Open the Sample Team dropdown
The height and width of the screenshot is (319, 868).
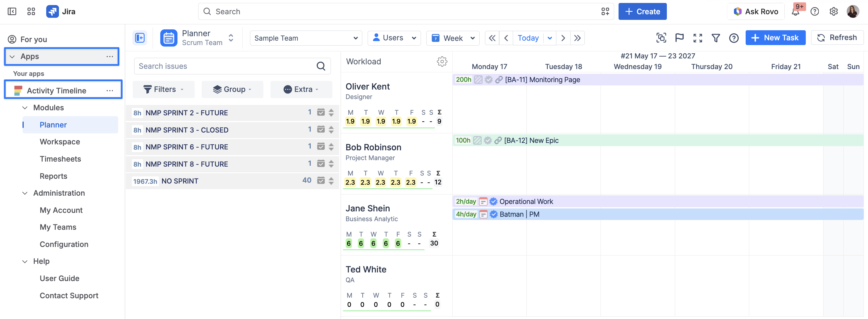(x=306, y=38)
